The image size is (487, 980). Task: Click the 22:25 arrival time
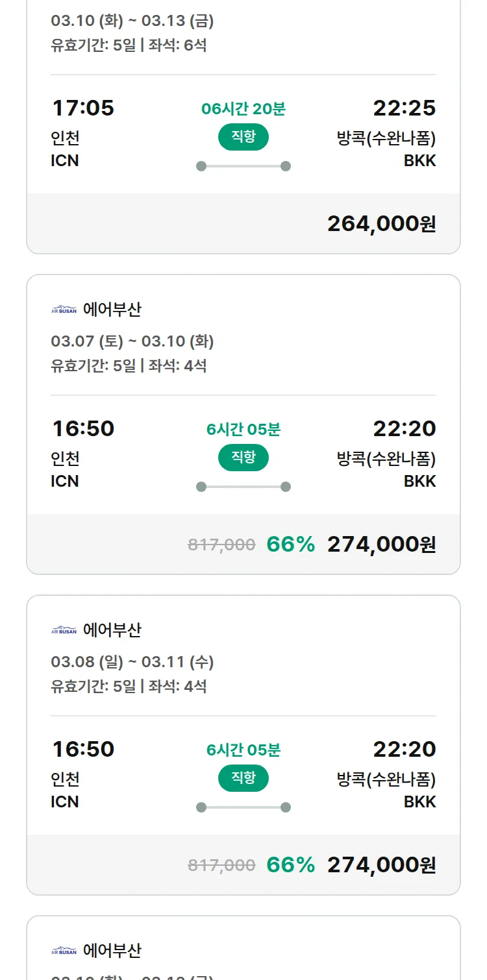click(404, 108)
